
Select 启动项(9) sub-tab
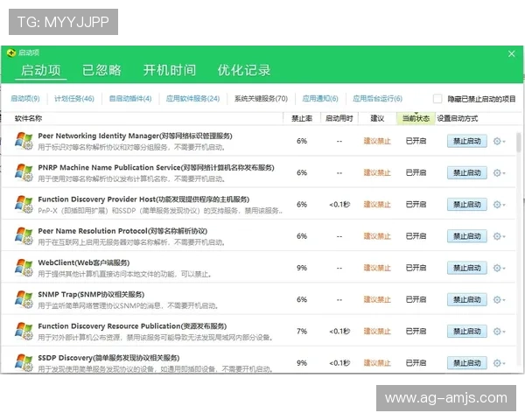pos(25,99)
